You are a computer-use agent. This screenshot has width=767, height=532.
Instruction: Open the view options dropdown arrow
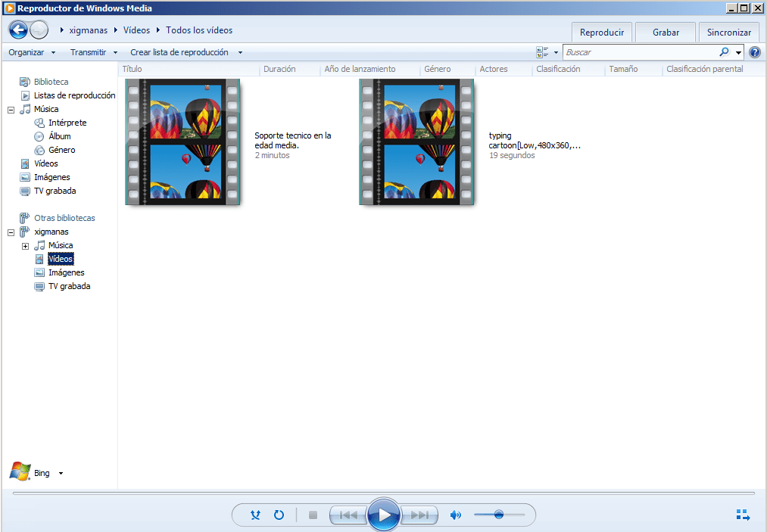[x=556, y=52]
